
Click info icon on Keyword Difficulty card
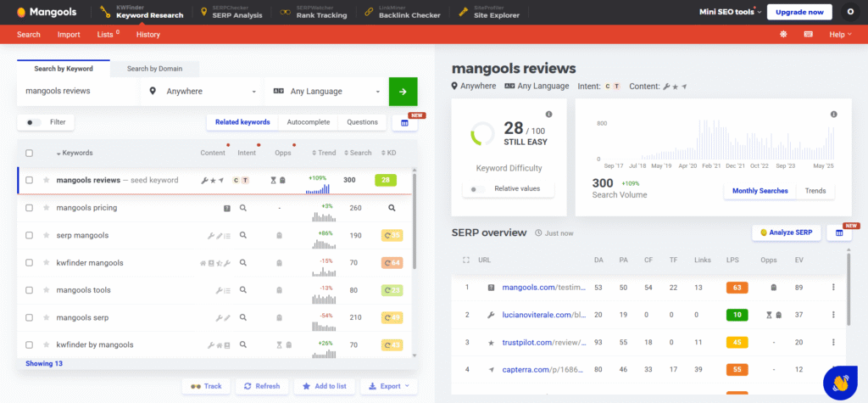[x=548, y=115]
